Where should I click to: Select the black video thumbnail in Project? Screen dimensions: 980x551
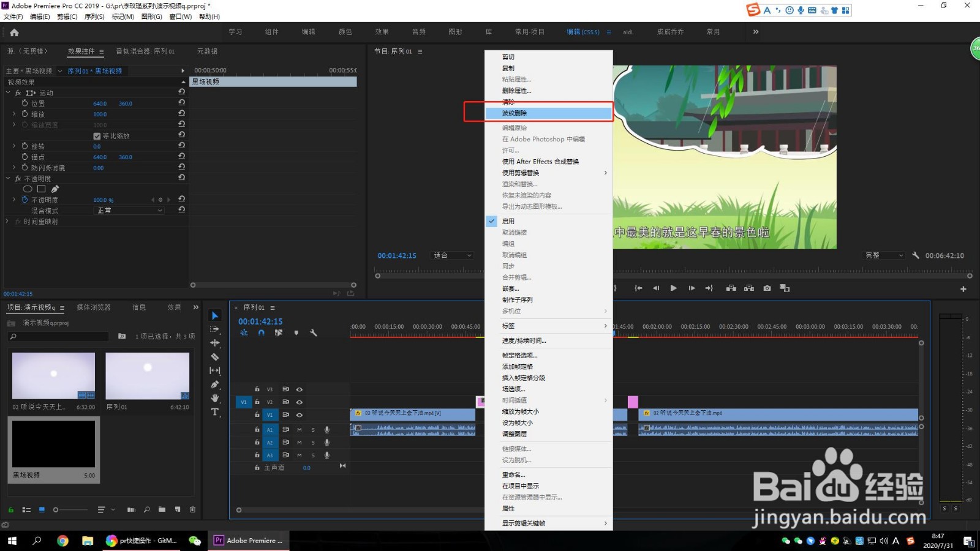[x=54, y=445]
